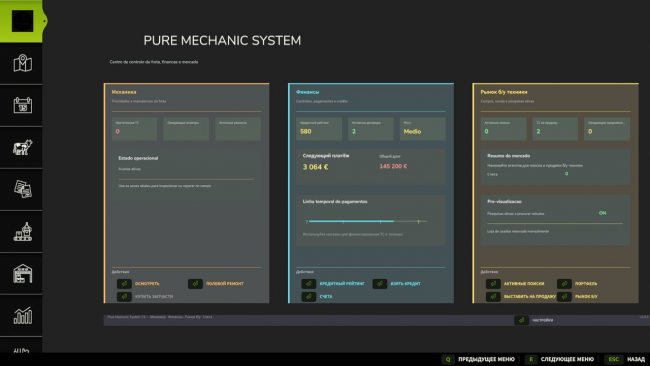650x366 pixels.
Task: Click the ПОЛЕВОЙ РЕМОНТ button
Action: [225, 284]
